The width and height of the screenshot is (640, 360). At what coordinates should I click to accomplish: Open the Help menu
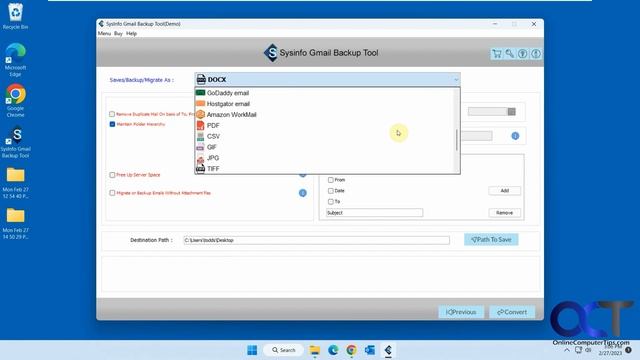coord(131,33)
